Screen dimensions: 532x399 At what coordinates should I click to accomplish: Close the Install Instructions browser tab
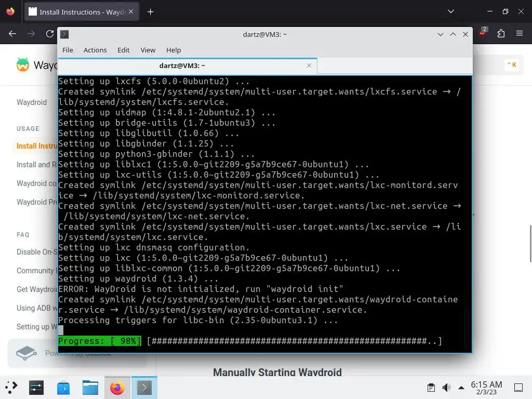click(131, 11)
